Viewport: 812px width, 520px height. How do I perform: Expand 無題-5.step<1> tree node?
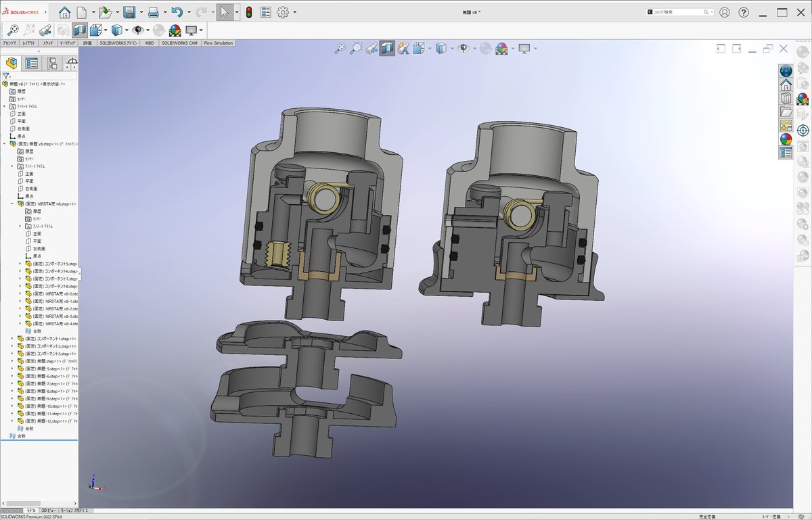(x=12, y=369)
